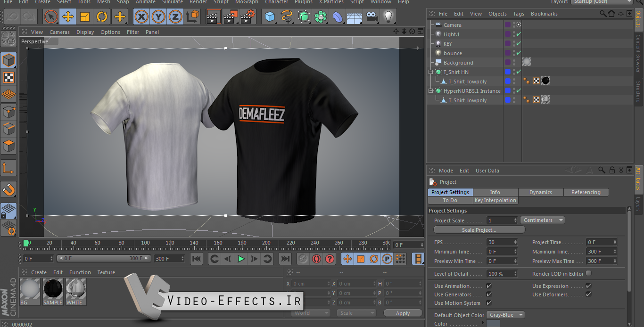
Task: Click the Apply button in coordinate manager
Action: click(403, 313)
